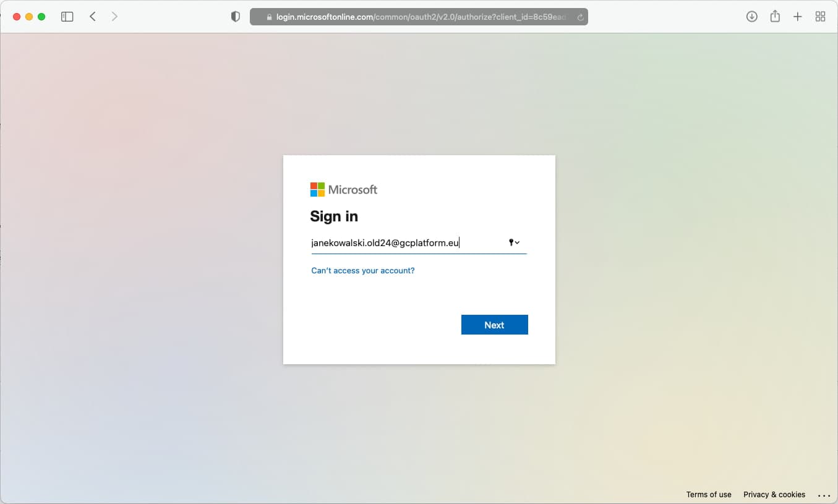Screen dimensions: 838x504
Task: Click the address bar URL
Action: click(421, 17)
